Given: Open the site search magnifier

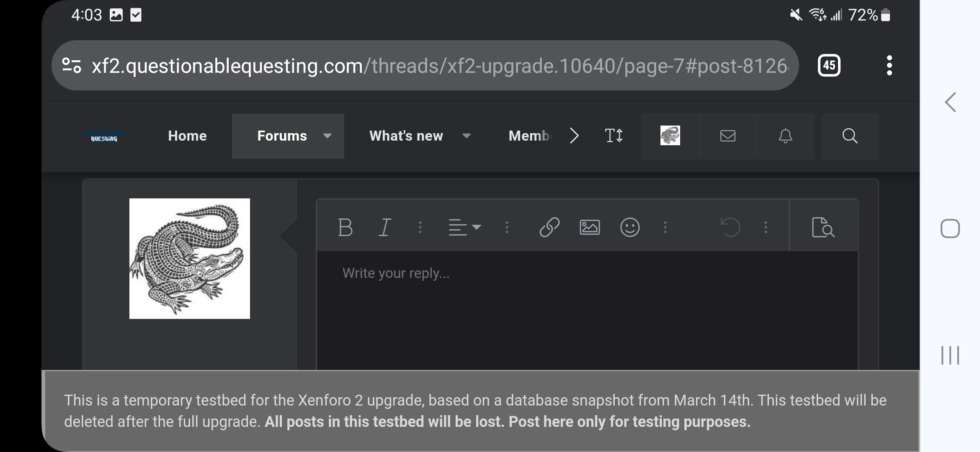Looking at the screenshot, I should coord(850,136).
